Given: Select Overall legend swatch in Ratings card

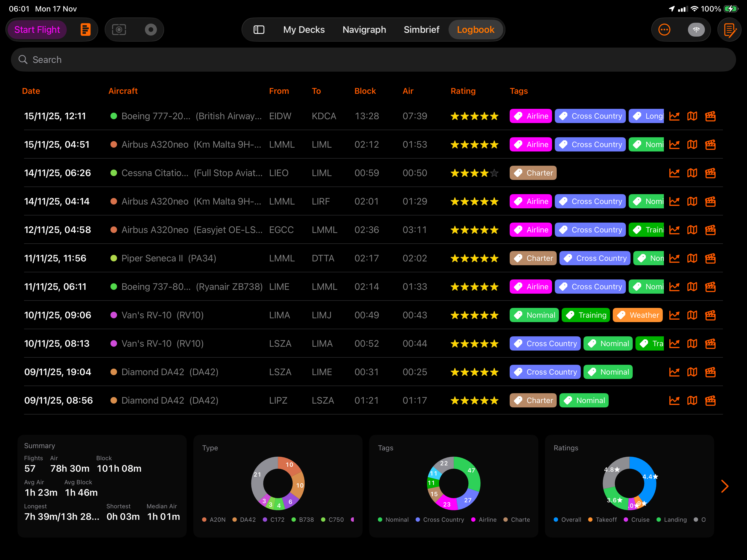Looking at the screenshot, I should pyautogui.click(x=556, y=520).
